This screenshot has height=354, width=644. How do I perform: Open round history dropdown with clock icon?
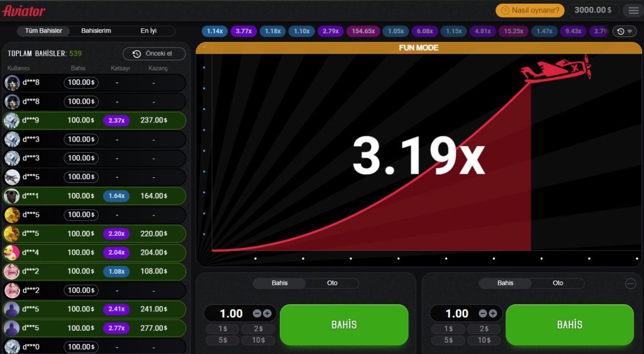623,31
